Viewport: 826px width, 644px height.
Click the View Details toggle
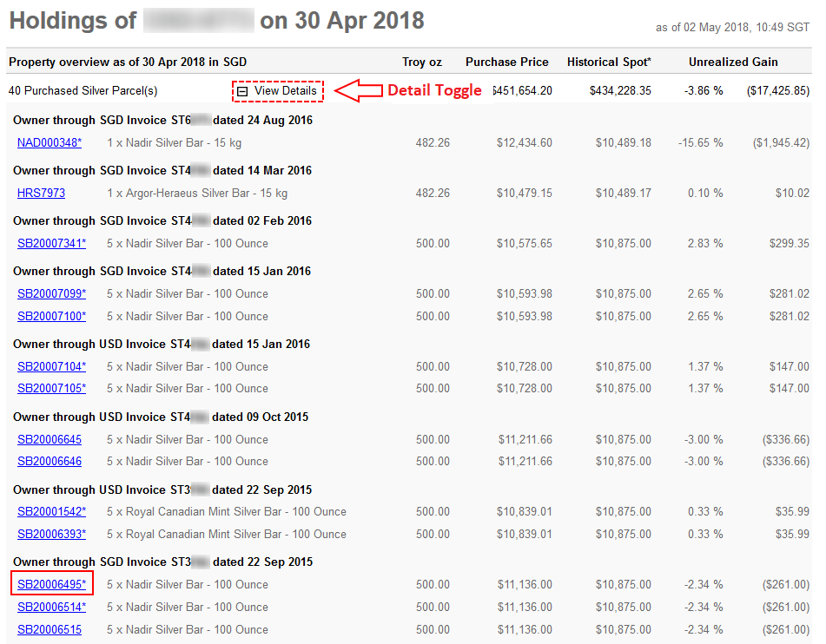pos(285,90)
